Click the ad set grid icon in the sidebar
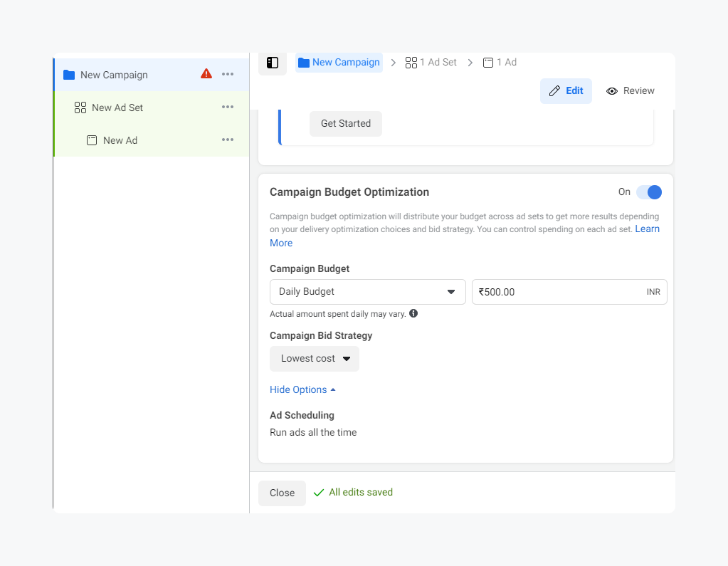The image size is (728, 566). (x=80, y=108)
